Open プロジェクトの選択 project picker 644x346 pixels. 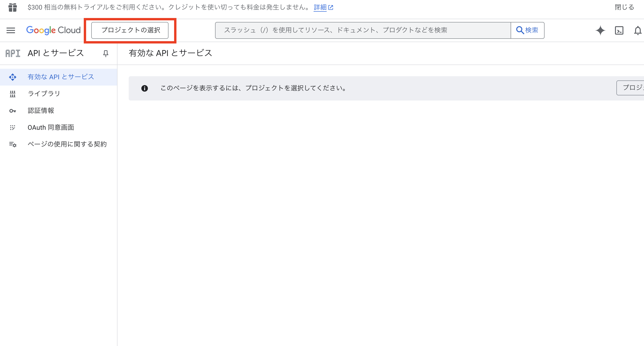130,30
